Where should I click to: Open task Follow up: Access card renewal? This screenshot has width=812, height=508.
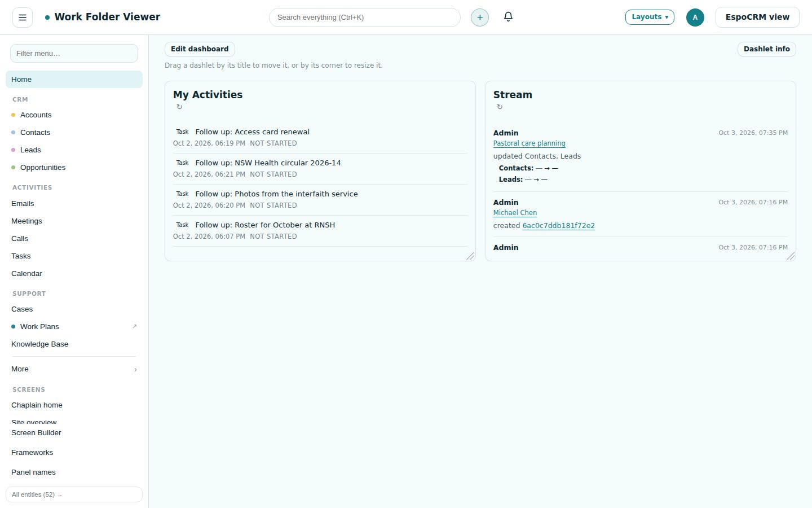tap(252, 132)
